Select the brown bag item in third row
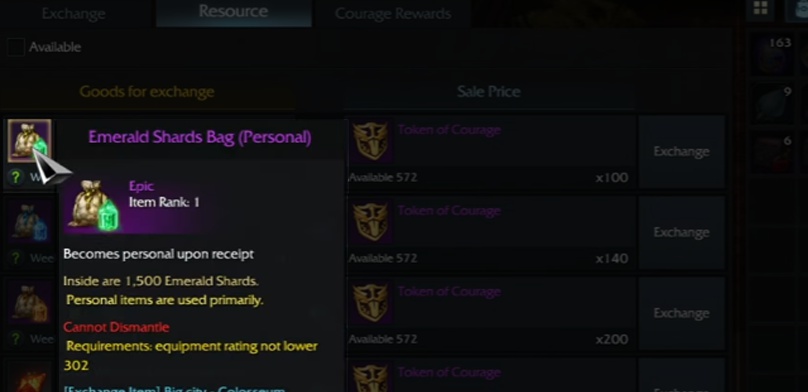The height and width of the screenshot is (392, 808). (29, 303)
